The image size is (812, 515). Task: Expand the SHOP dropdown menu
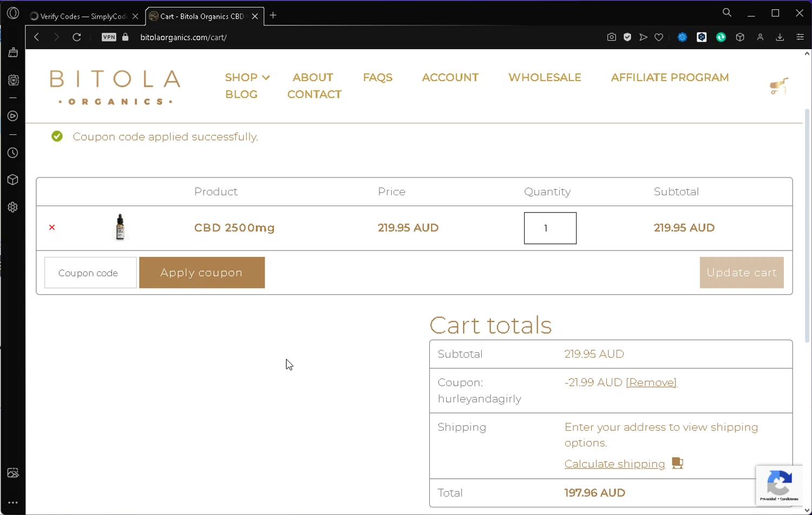point(247,77)
